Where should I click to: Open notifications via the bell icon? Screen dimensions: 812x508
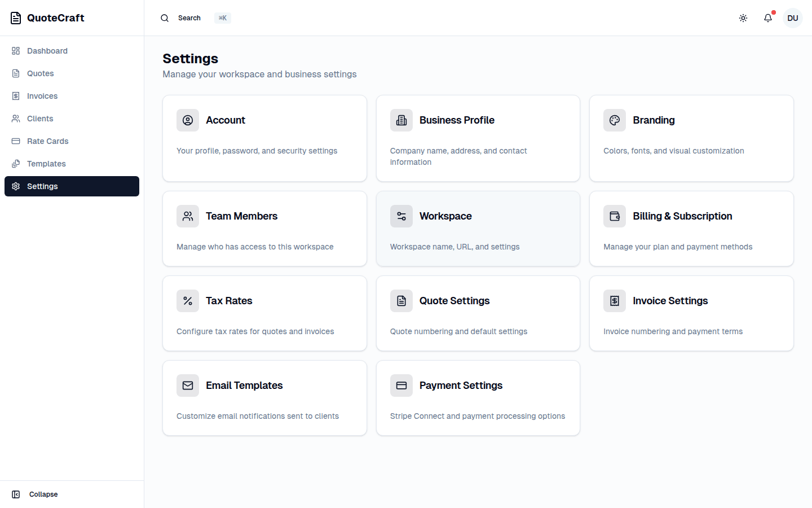click(x=768, y=17)
